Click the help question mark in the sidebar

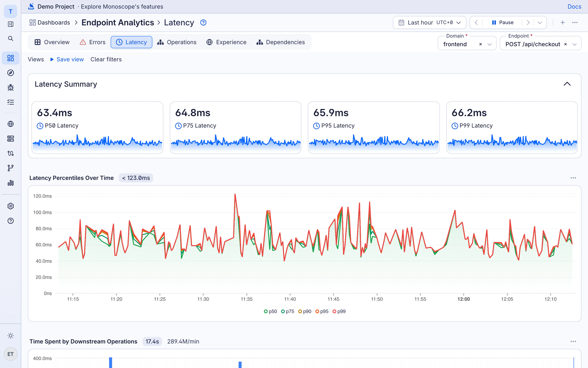point(10,221)
